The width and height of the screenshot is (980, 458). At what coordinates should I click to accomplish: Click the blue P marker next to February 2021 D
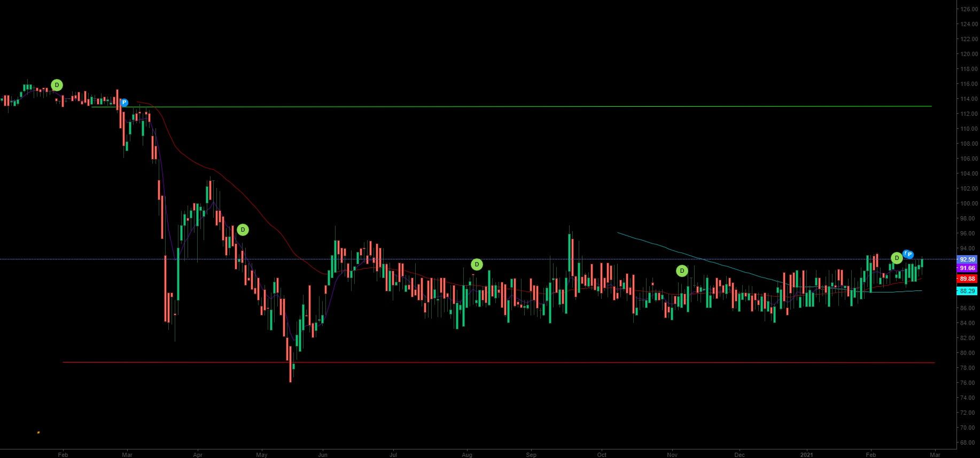coord(909,255)
